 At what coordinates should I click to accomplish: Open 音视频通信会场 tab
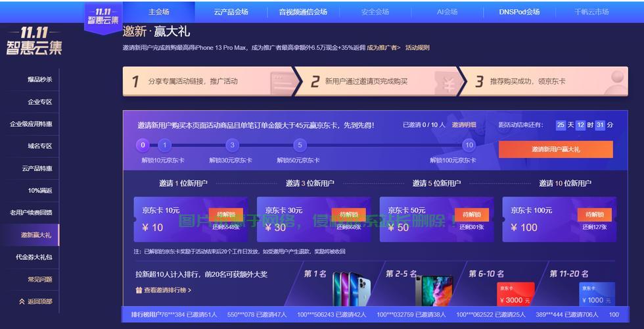303,12
